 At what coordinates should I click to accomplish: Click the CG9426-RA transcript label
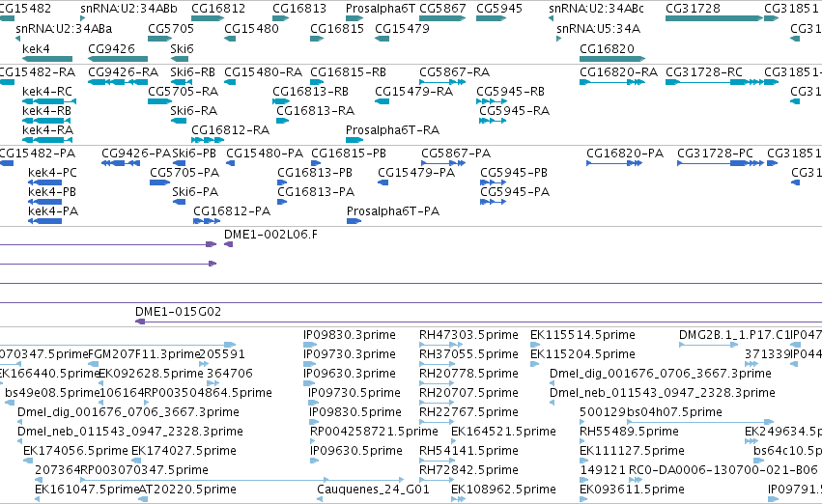(x=124, y=72)
